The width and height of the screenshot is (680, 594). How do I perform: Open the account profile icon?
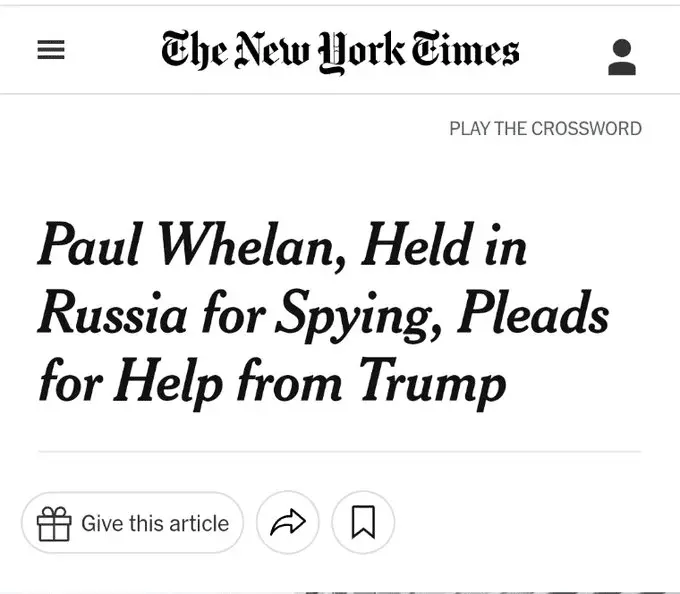[621, 57]
